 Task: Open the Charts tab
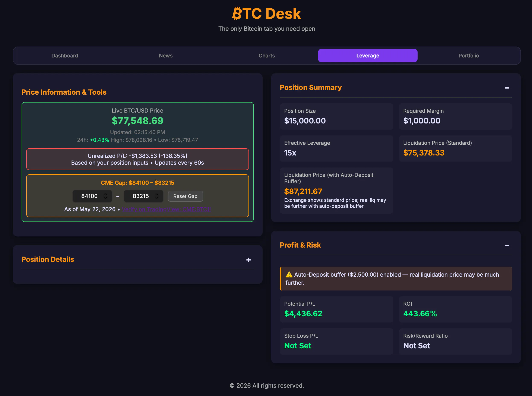click(267, 56)
